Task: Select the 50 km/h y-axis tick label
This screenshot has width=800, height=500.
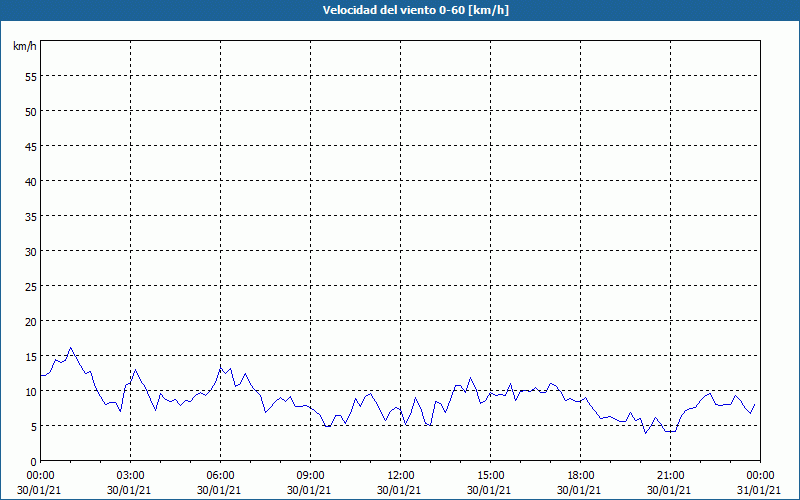Action: click(30, 111)
